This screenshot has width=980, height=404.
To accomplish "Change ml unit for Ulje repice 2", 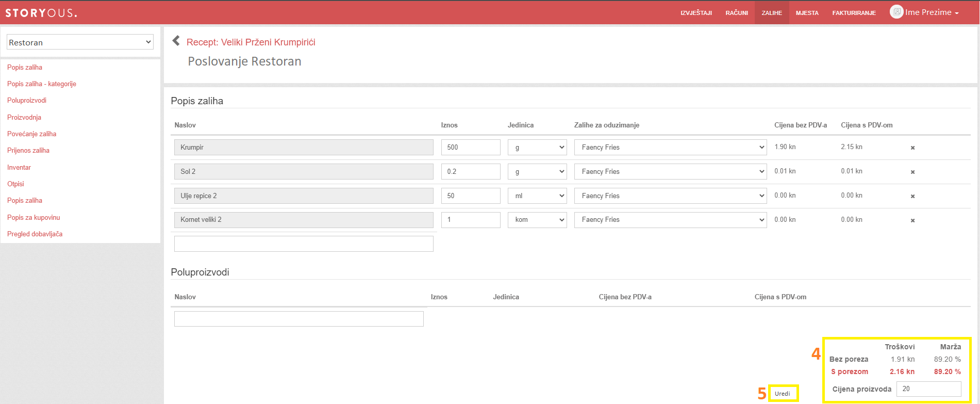I will point(537,196).
